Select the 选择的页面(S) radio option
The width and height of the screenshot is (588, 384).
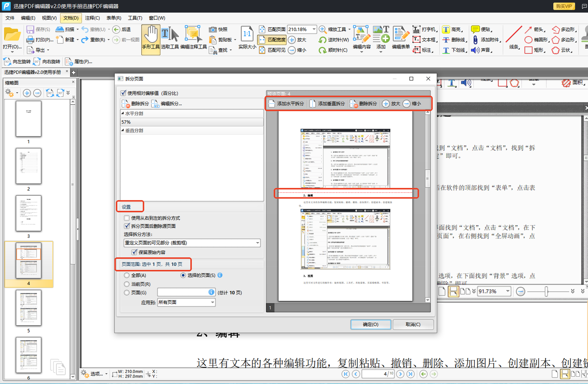click(x=183, y=275)
